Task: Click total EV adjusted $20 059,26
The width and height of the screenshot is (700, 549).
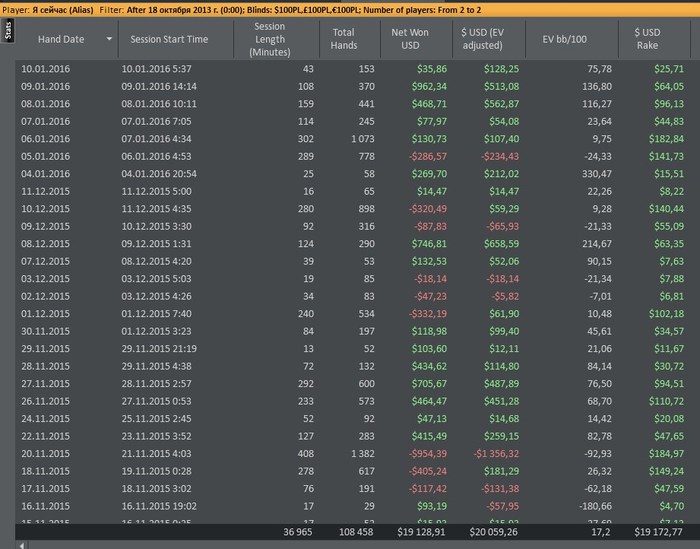Action: tap(493, 532)
